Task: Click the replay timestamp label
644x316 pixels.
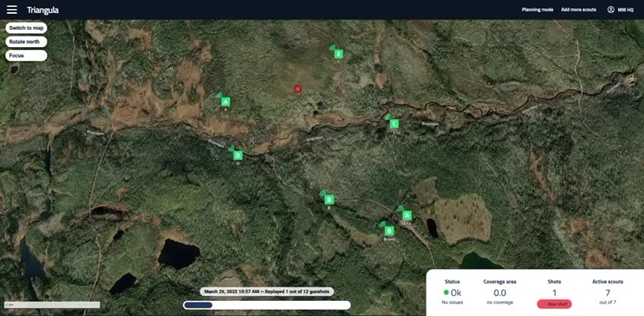Action: tap(267, 292)
